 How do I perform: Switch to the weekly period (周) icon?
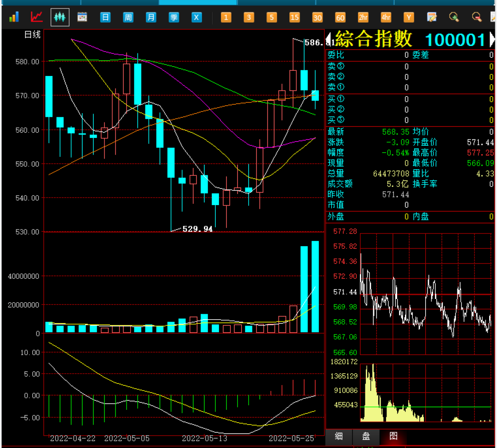[128, 17]
